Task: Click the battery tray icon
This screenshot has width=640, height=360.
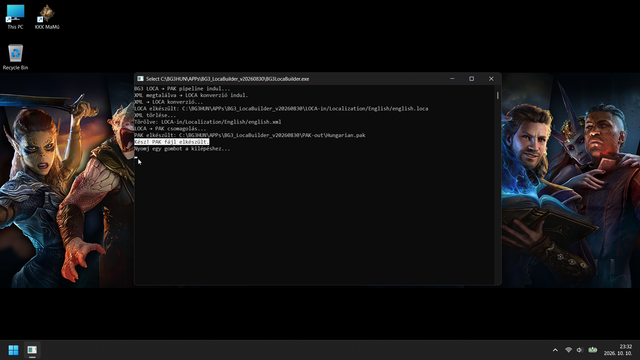Action: tap(593, 350)
